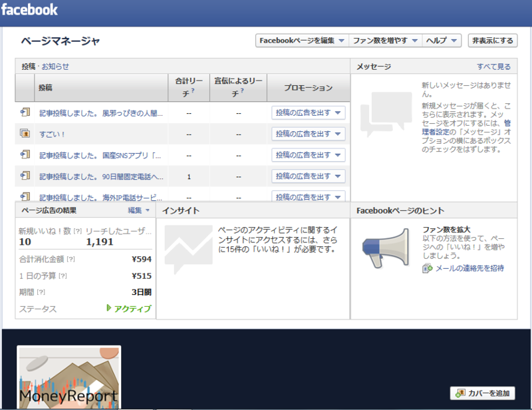
Task: Click help icon next to 宣伝によるリーチ
Action: pyautogui.click(x=242, y=91)
